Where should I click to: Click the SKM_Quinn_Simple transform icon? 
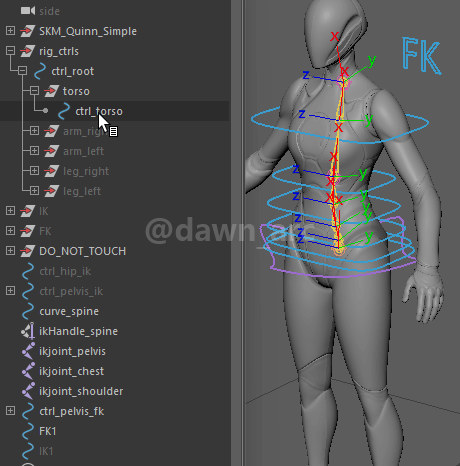(27, 31)
